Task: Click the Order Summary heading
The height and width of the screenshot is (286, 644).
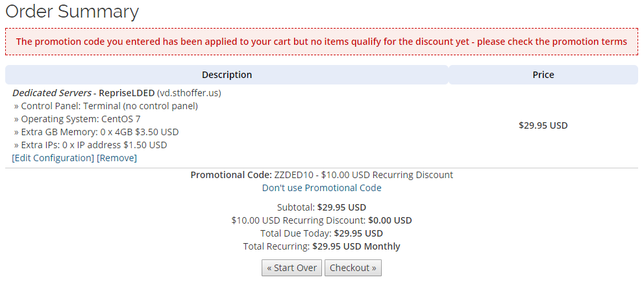Action: (72, 12)
